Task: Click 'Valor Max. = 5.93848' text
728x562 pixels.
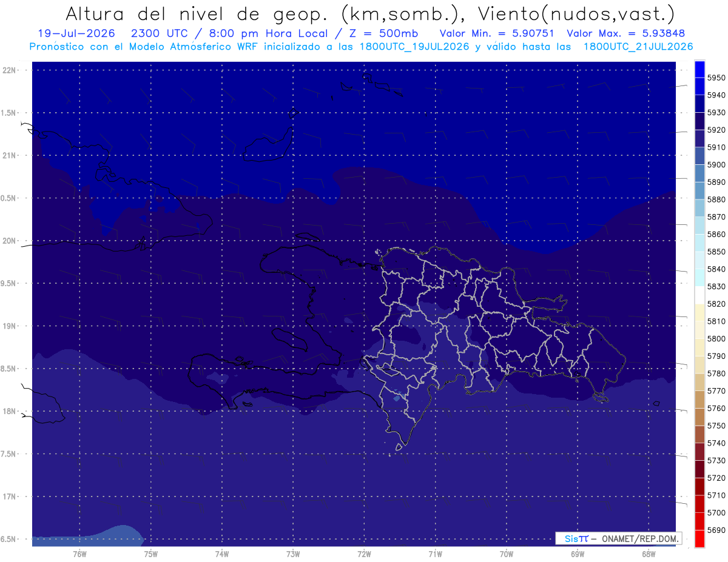Action: click(627, 33)
